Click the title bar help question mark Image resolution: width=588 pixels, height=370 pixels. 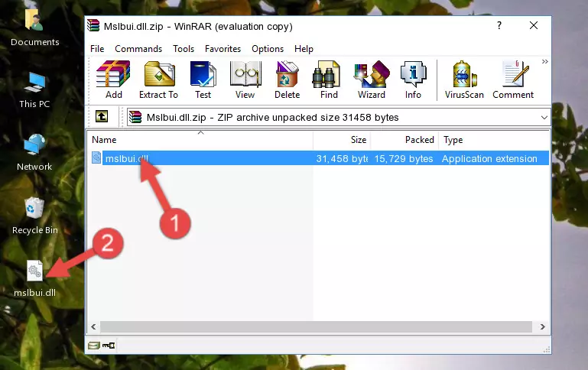click(x=499, y=25)
